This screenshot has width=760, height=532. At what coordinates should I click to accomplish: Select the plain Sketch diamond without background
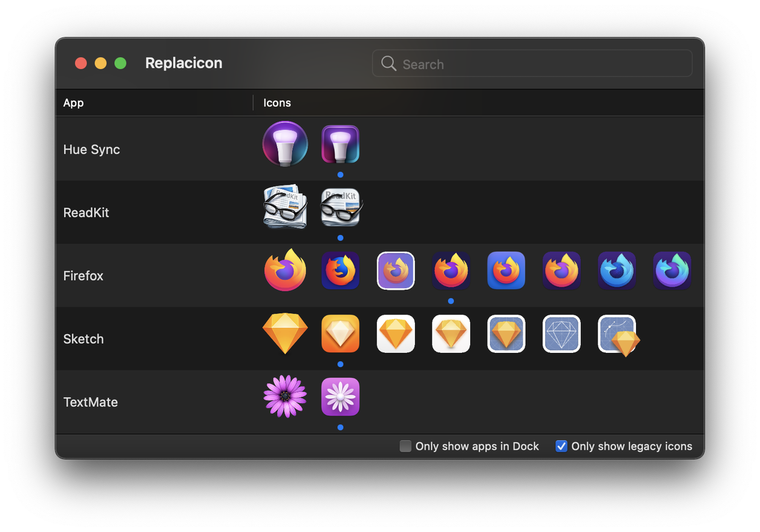pos(285,333)
